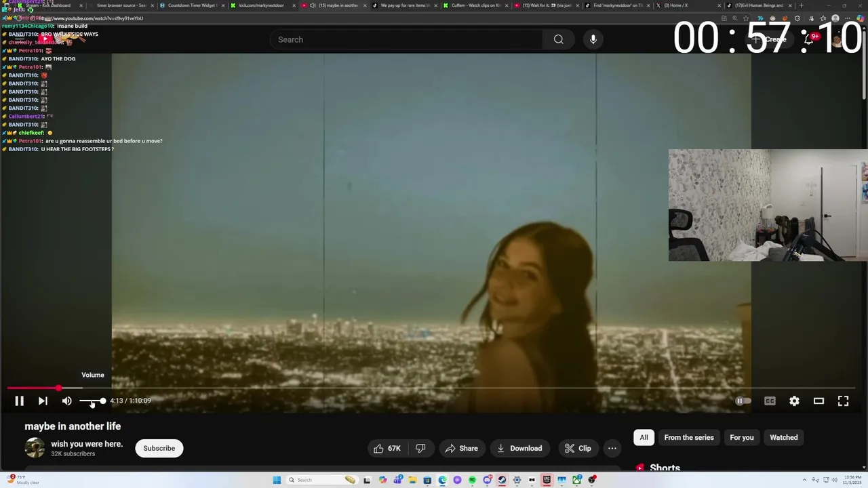The height and width of the screenshot is (488, 868).
Task: Enter fullscreen mode
Action: pos(843,401)
